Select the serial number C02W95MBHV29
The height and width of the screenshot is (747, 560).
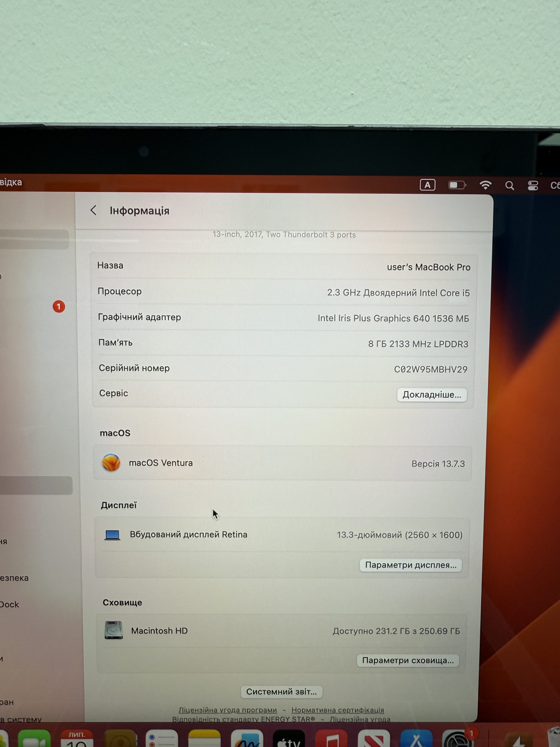click(x=431, y=369)
